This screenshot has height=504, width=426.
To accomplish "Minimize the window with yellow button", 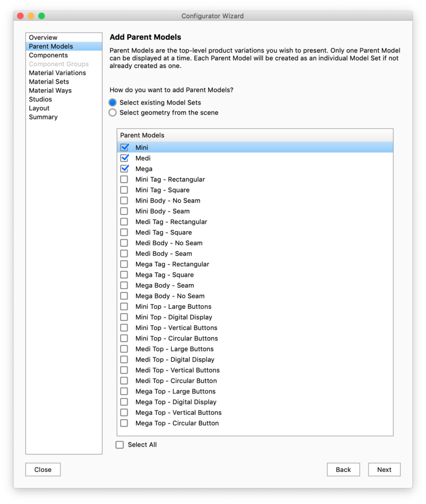I will 31,16.
